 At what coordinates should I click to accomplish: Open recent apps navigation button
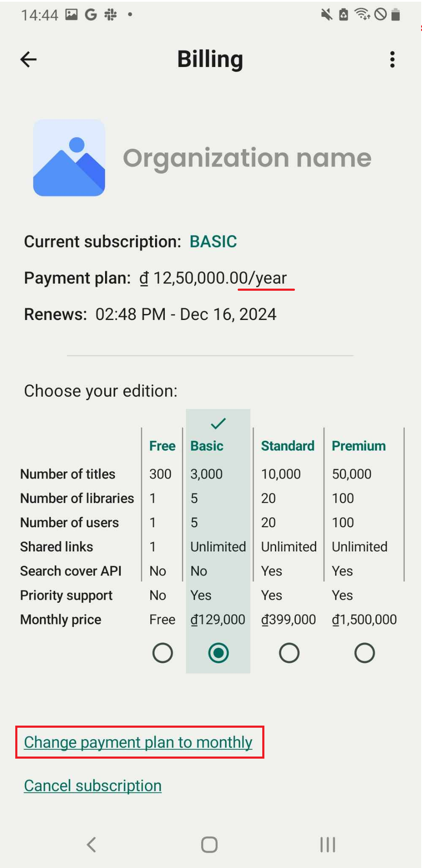pos(328,844)
